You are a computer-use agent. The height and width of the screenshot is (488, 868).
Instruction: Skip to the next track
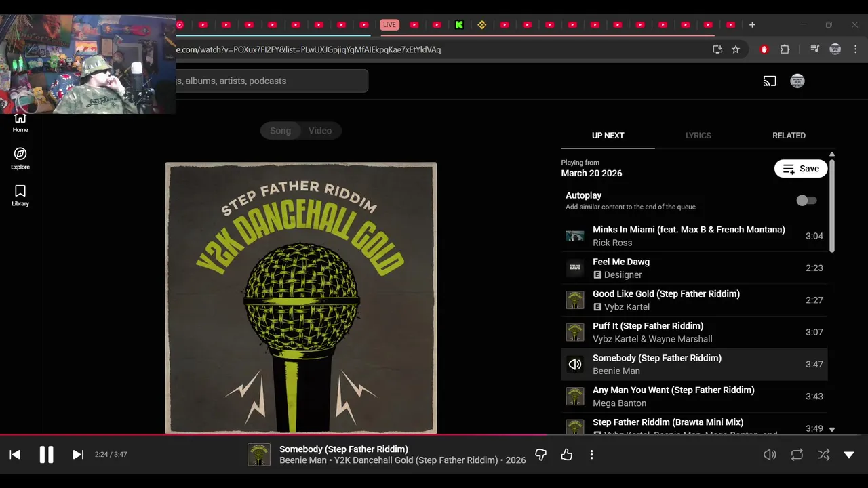coord(78,455)
